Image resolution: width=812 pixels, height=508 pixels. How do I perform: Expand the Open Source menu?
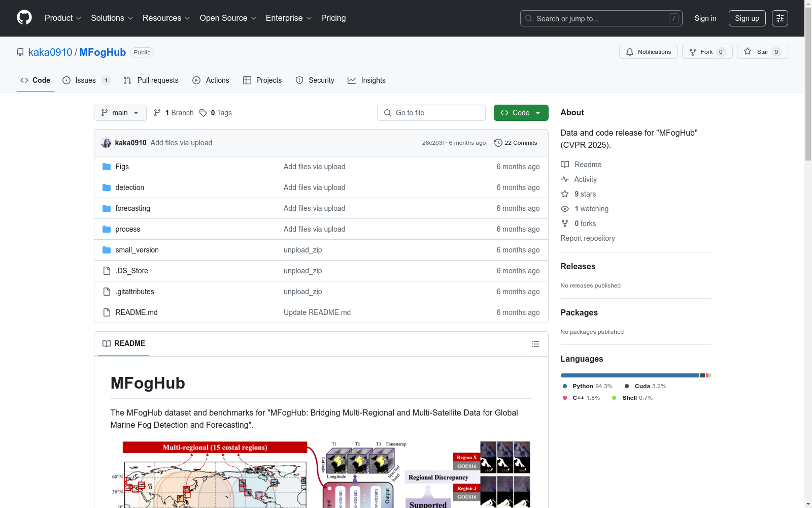click(x=228, y=18)
